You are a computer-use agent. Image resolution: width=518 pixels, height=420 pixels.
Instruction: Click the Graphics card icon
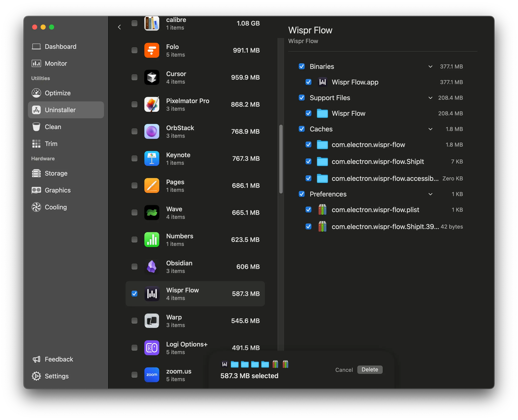coord(36,190)
